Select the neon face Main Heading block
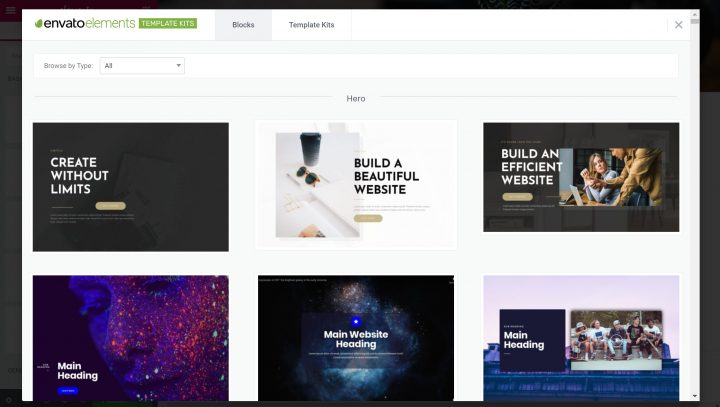This screenshot has width=720, height=407. pyautogui.click(x=130, y=338)
